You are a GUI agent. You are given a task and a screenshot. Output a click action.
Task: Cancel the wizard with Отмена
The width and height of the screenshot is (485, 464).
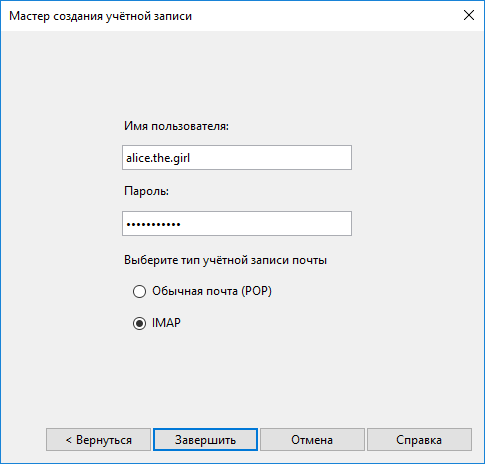(312, 440)
